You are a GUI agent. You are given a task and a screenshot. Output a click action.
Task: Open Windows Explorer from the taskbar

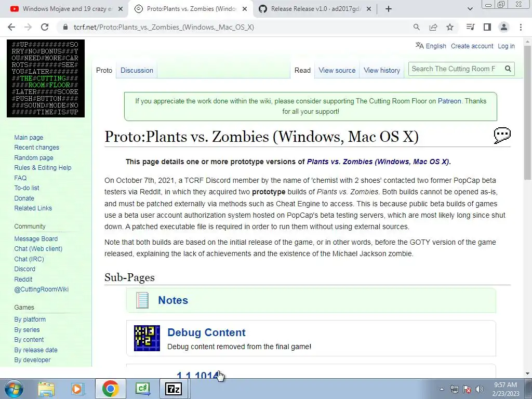46,389
